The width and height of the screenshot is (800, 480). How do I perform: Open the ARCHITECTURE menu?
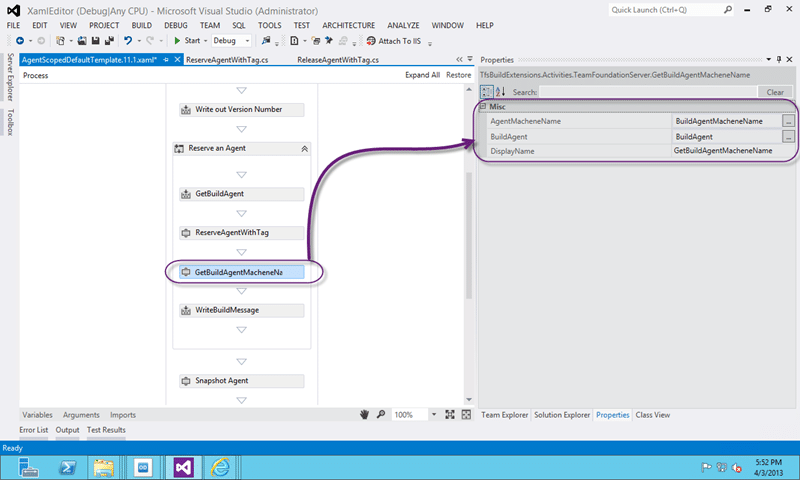(348, 26)
